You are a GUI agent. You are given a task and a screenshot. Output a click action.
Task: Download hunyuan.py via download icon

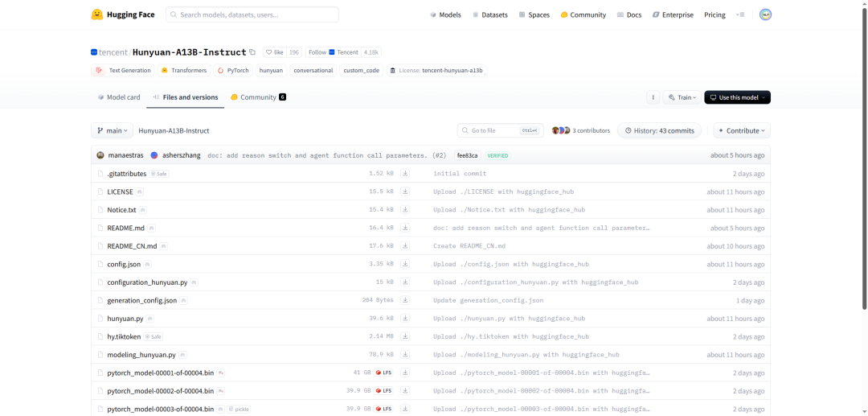click(x=405, y=319)
